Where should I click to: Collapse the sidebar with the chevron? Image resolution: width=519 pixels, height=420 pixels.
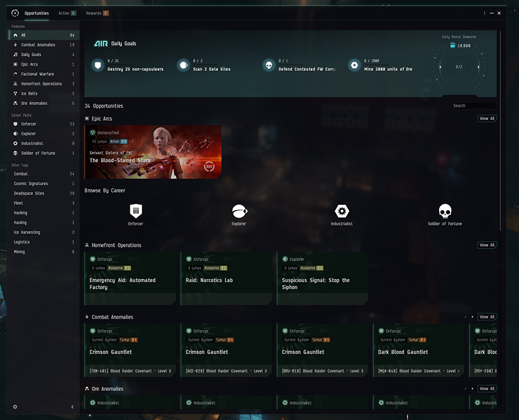[73, 407]
